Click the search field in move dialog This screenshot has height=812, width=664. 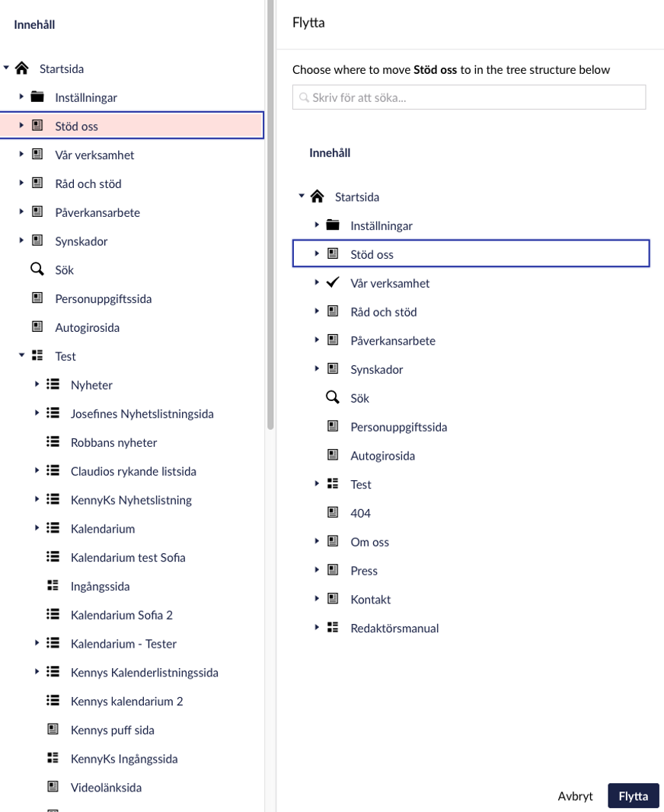click(x=469, y=97)
